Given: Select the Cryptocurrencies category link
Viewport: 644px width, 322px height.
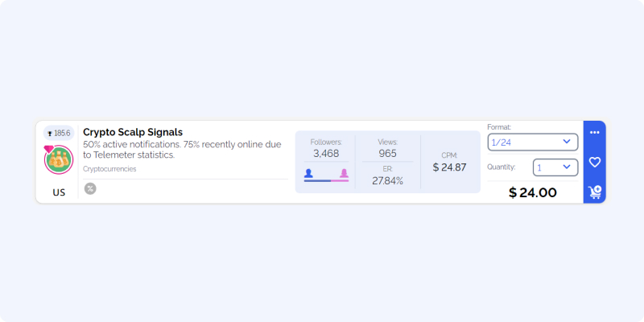Looking at the screenshot, I should [109, 169].
